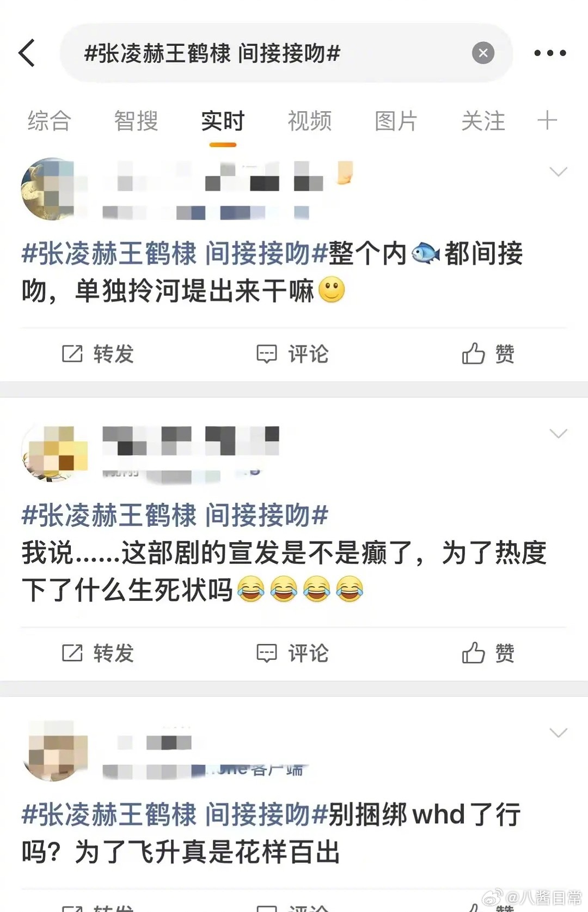Open hashtag link in the first post
The width and height of the screenshot is (588, 912).
pos(174,254)
